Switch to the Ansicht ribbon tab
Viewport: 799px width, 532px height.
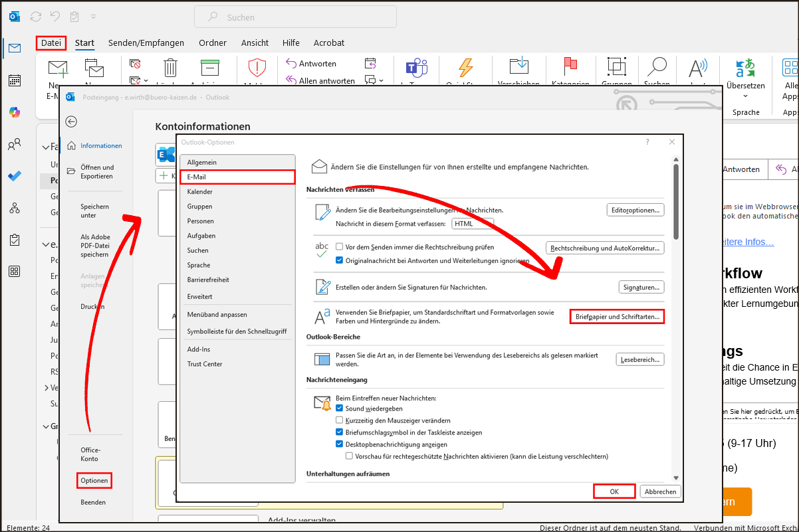[x=255, y=43]
